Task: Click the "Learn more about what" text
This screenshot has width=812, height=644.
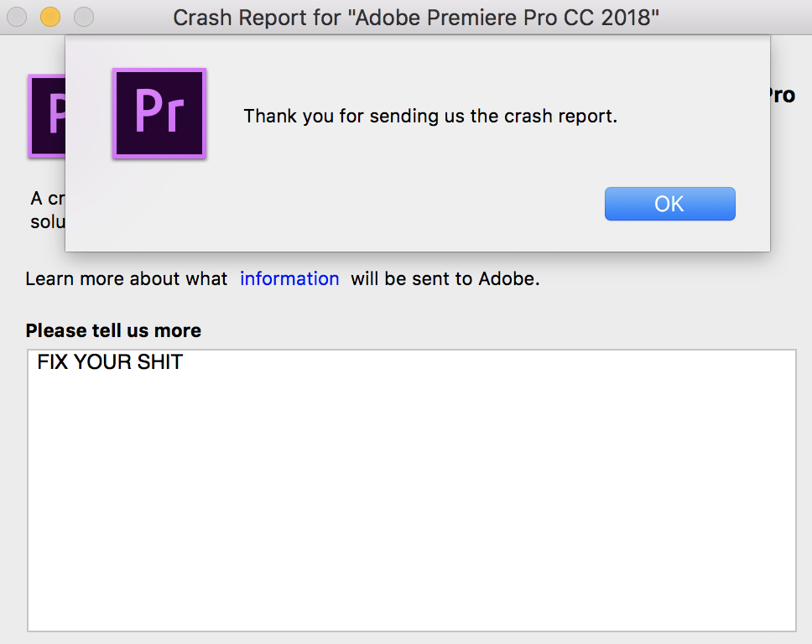Action: (x=127, y=278)
